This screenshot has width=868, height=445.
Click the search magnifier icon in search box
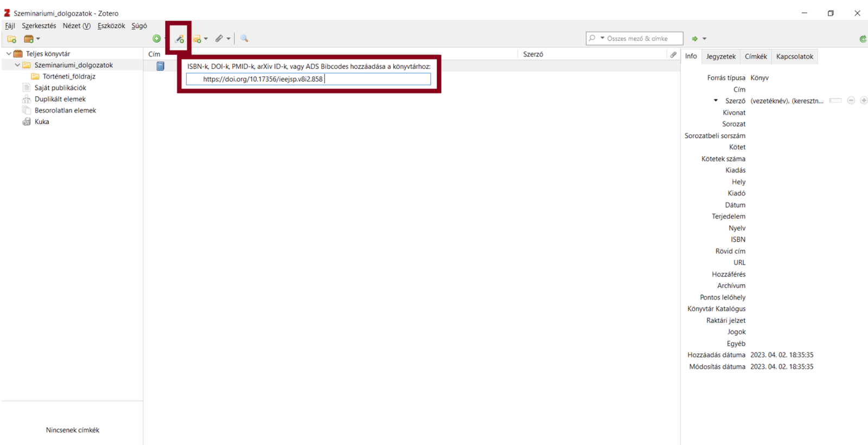point(592,38)
